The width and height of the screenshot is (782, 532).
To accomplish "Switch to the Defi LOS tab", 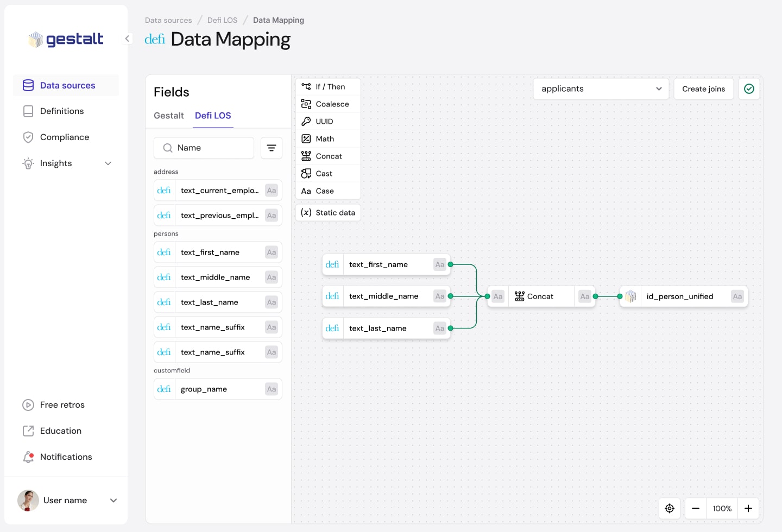I will pos(213,116).
